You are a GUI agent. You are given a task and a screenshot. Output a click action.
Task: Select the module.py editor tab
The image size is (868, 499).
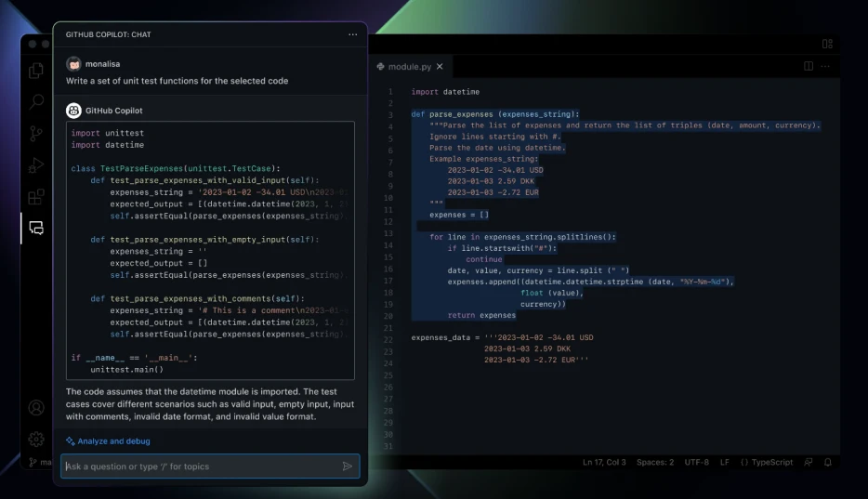pos(410,66)
